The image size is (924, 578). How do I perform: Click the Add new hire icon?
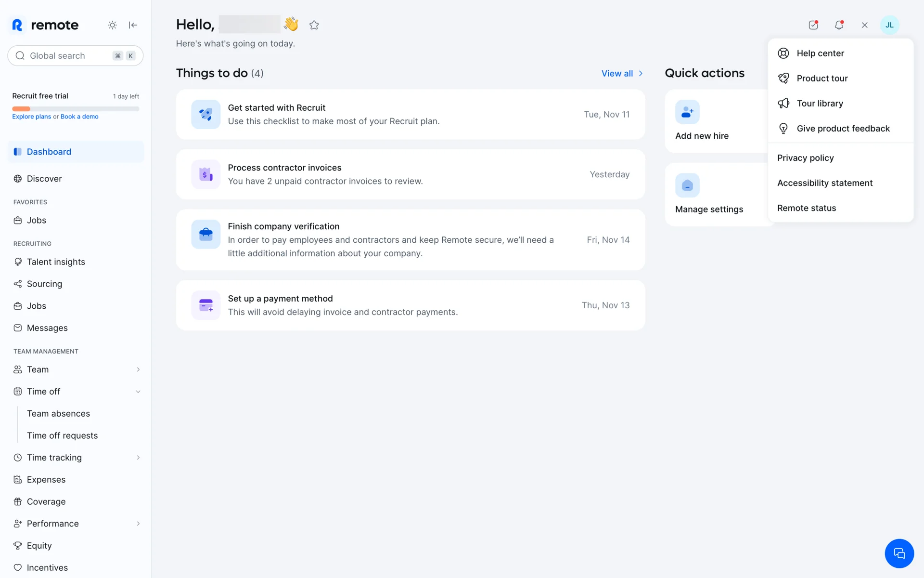(687, 112)
